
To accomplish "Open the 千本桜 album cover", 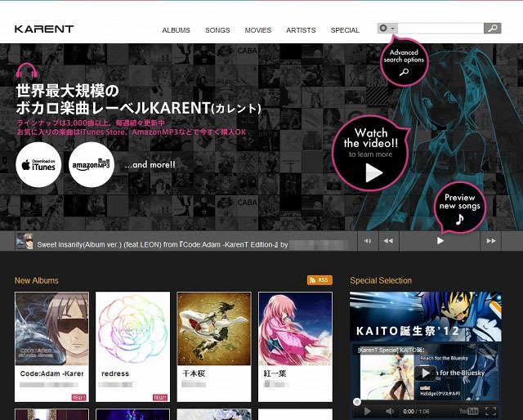I will [x=214, y=328].
